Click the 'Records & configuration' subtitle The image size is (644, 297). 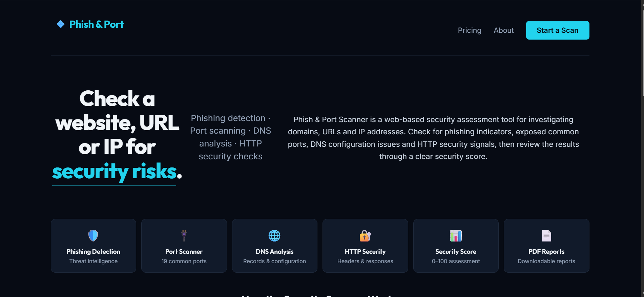click(275, 261)
